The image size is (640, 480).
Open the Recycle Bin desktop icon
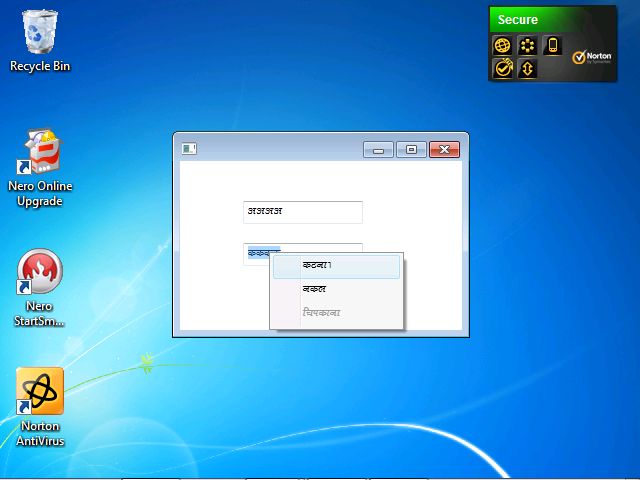[x=40, y=41]
